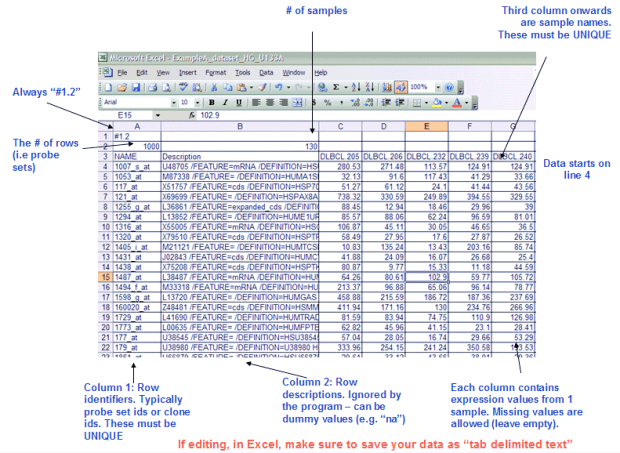Image resolution: width=620 pixels, height=453 pixels.
Task: Click the Currency Style dollar icon
Action: [x=314, y=102]
